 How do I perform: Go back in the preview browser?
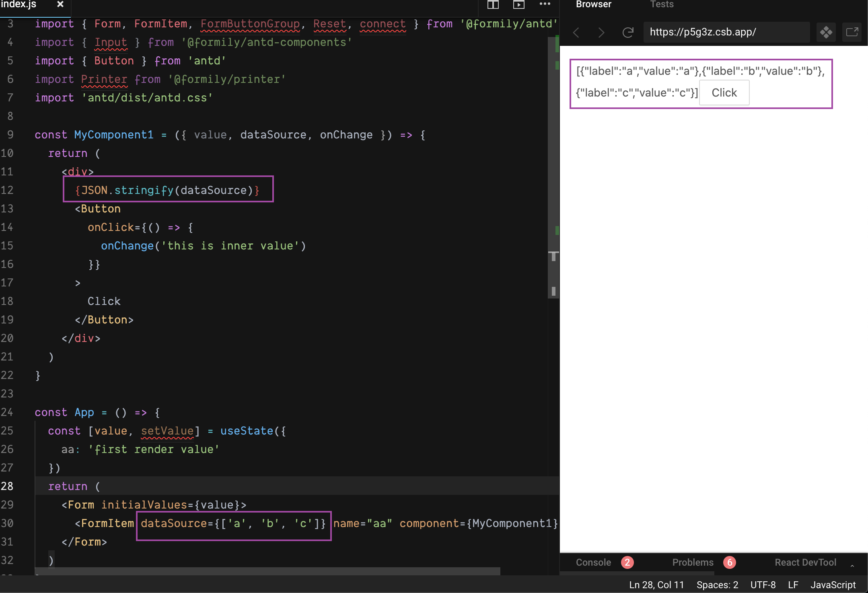coord(576,32)
